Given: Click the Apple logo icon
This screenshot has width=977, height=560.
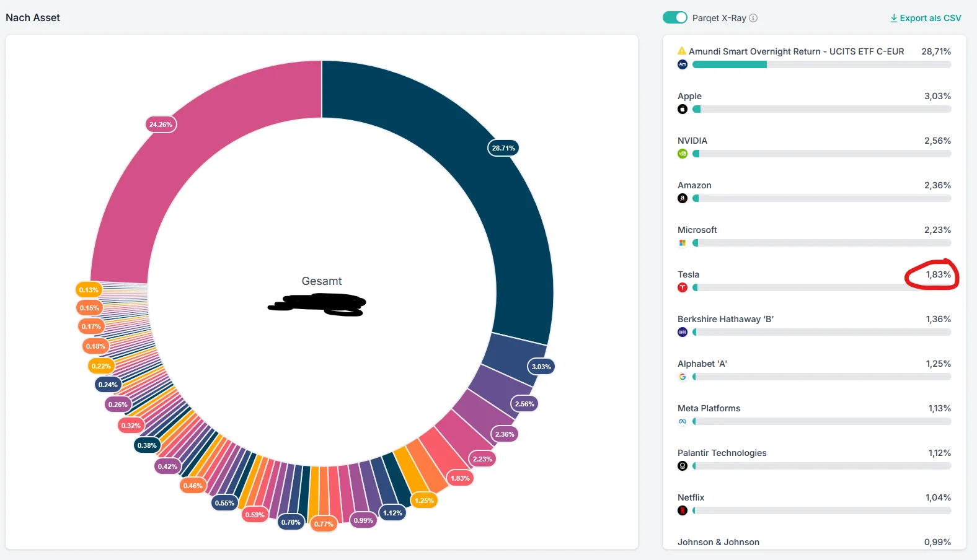Looking at the screenshot, I should click(x=683, y=109).
